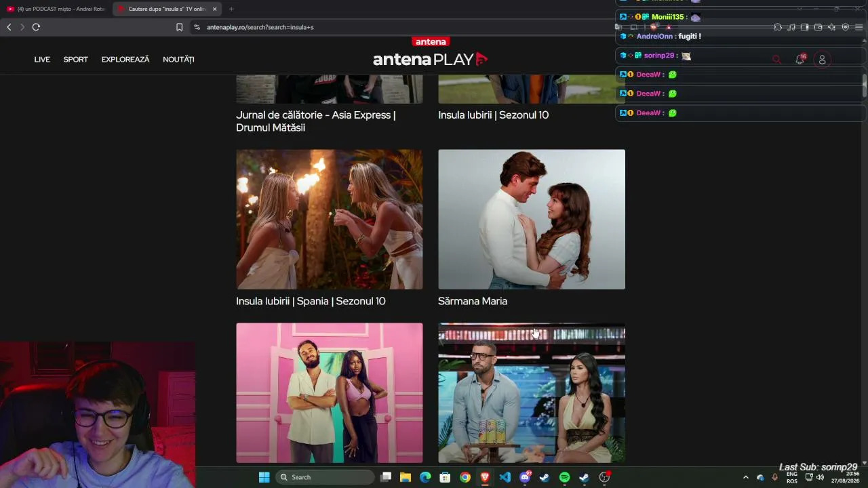Select the thumbnail of couple seated at table
This screenshot has height=488, width=868.
click(x=532, y=393)
